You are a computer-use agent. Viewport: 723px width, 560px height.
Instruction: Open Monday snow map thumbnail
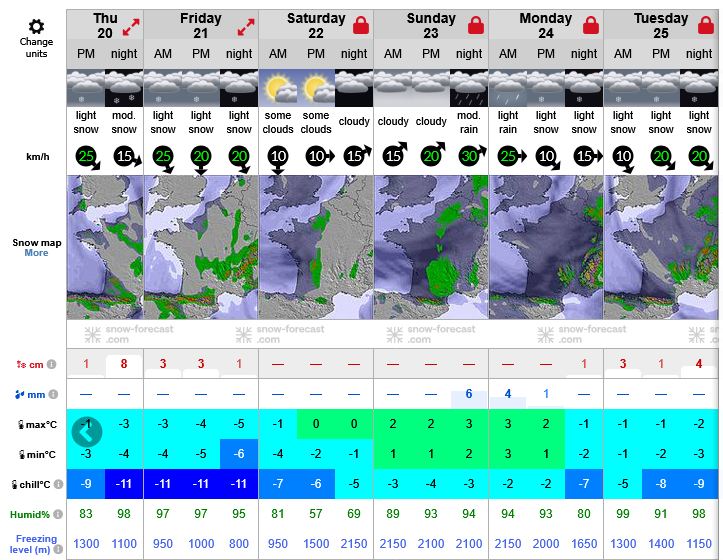(546, 247)
